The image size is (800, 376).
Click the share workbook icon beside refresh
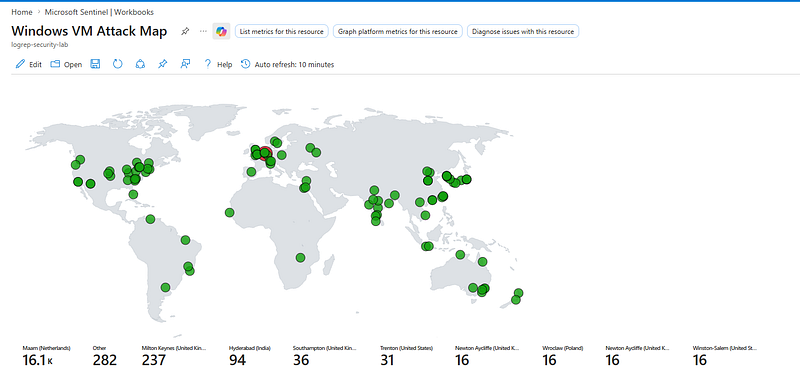point(140,64)
